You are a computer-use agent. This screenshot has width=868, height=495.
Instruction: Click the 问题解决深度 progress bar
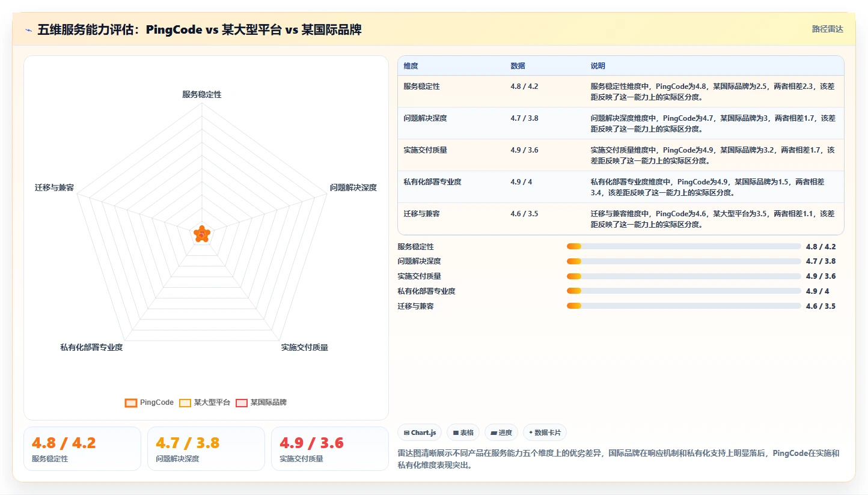[684, 261]
